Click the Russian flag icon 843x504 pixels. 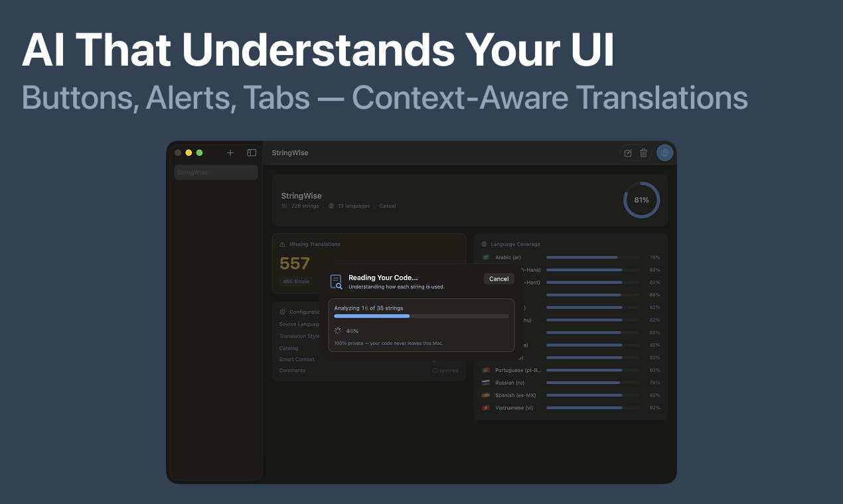[486, 383]
